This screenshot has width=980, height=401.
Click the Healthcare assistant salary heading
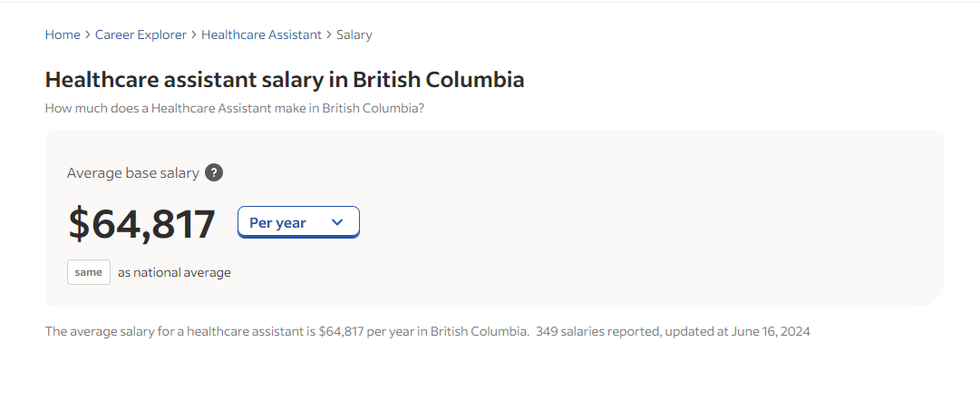point(285,80)
